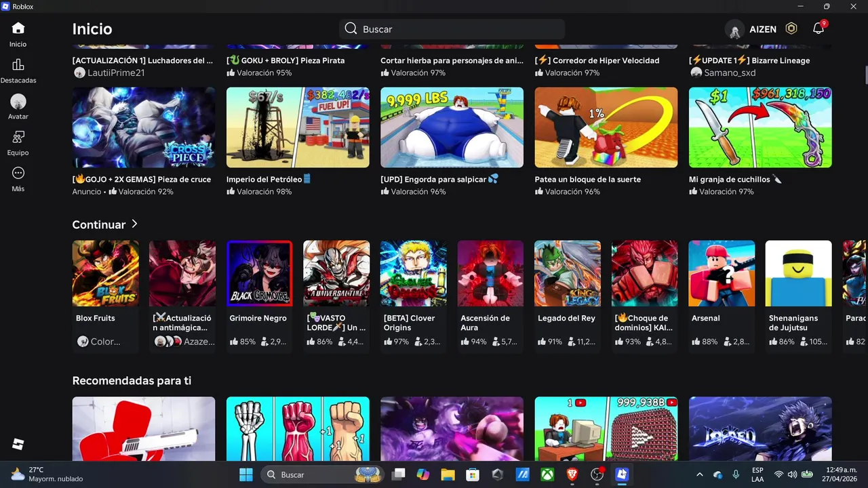
Task: Open the notifications bell icon
Action: tap(818, 29)
